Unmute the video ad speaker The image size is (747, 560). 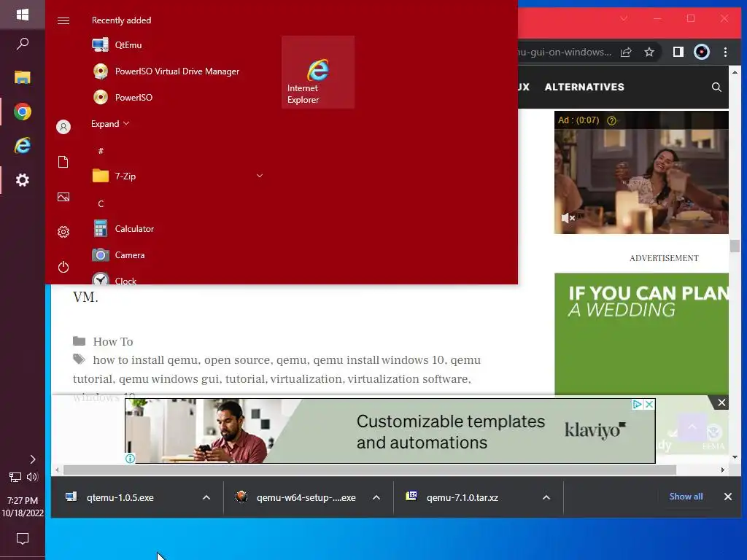click(568, 218)
